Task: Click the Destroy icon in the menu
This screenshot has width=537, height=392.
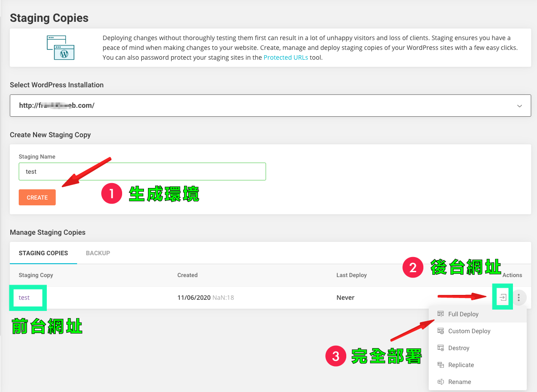Action: tap(441, 348)
